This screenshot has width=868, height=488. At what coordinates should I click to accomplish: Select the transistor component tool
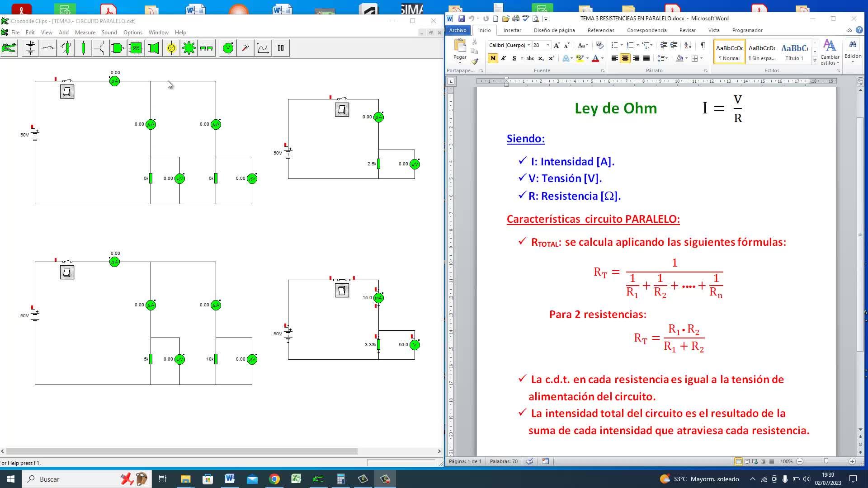(100, 48)
